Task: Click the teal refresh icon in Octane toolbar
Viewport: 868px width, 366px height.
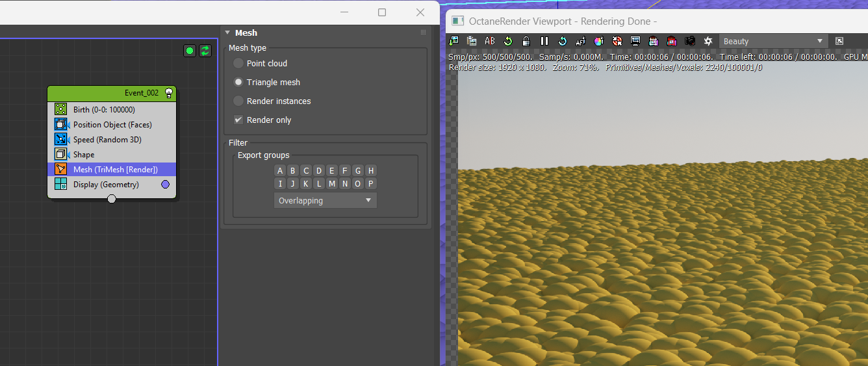Action: (563, 41)
